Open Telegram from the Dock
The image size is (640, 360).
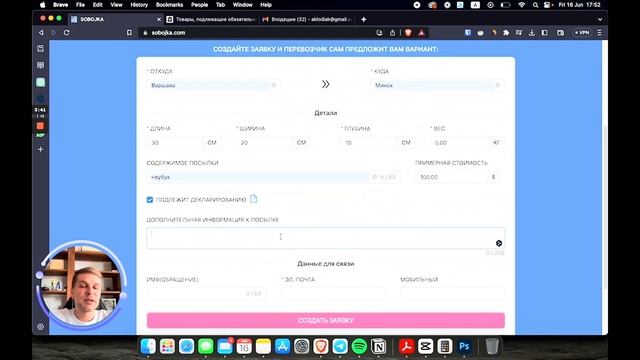tap(340, 347)
